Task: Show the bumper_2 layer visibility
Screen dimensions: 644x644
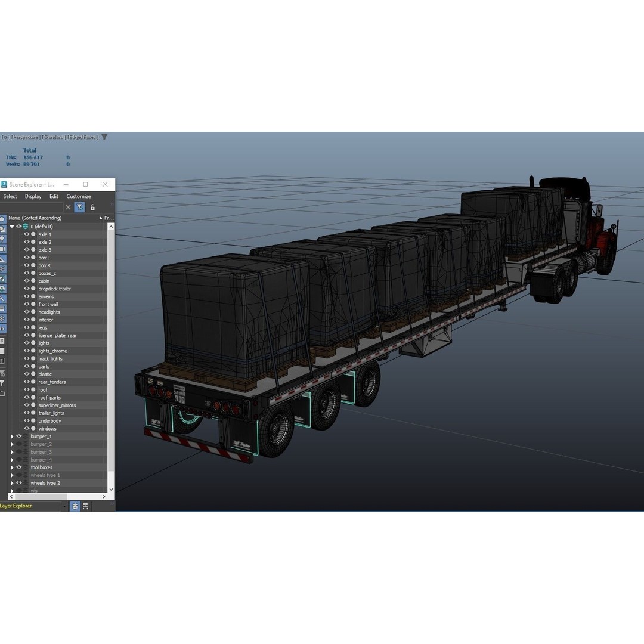Action: point(18,444)
